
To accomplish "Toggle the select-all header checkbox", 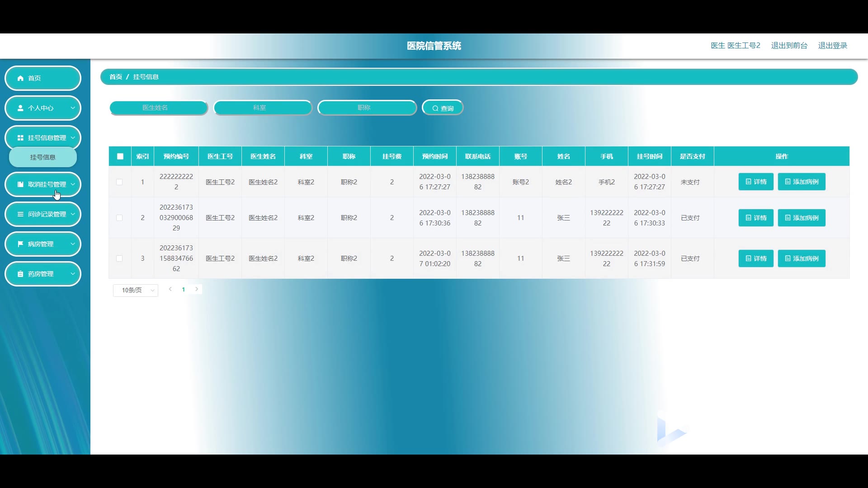I will (x=120, y=156).
